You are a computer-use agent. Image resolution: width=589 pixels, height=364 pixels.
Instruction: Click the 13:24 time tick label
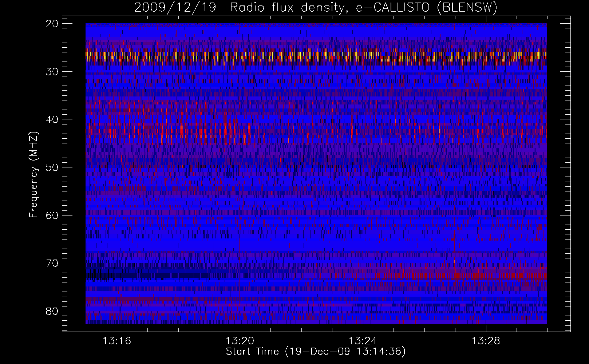tap(363, 341)
